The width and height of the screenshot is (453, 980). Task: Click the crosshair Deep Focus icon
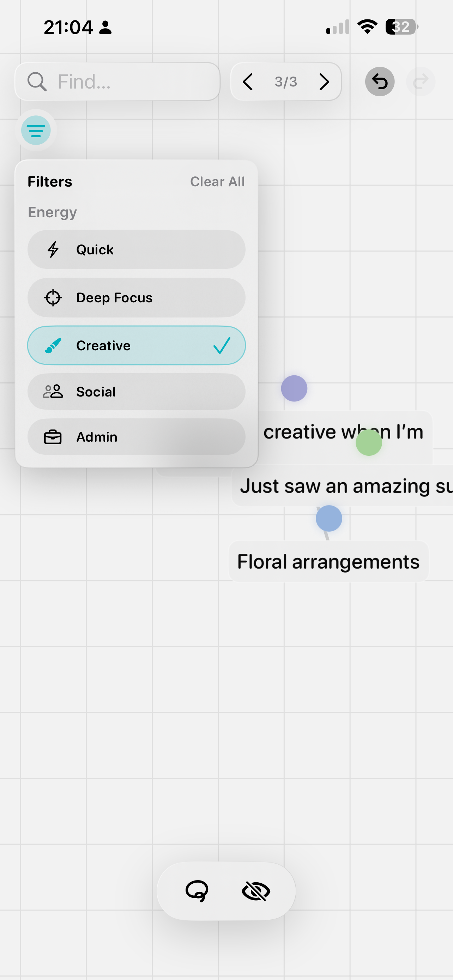(x=53, y=297)
